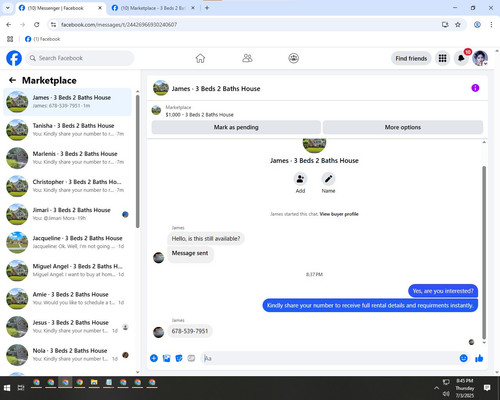Screen dimensions: 500x400
Task: Open the Windows Start button
Action: tap(7, 388)
